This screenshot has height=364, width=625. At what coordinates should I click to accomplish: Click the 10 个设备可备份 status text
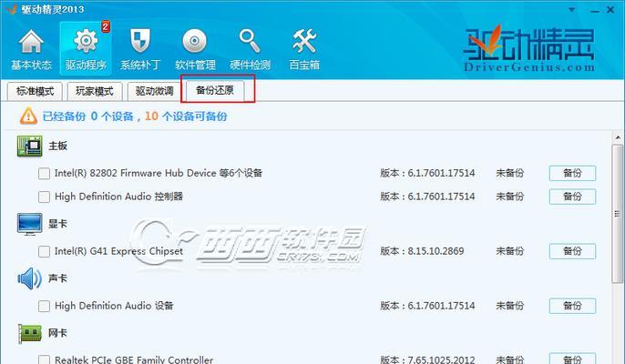186,116
